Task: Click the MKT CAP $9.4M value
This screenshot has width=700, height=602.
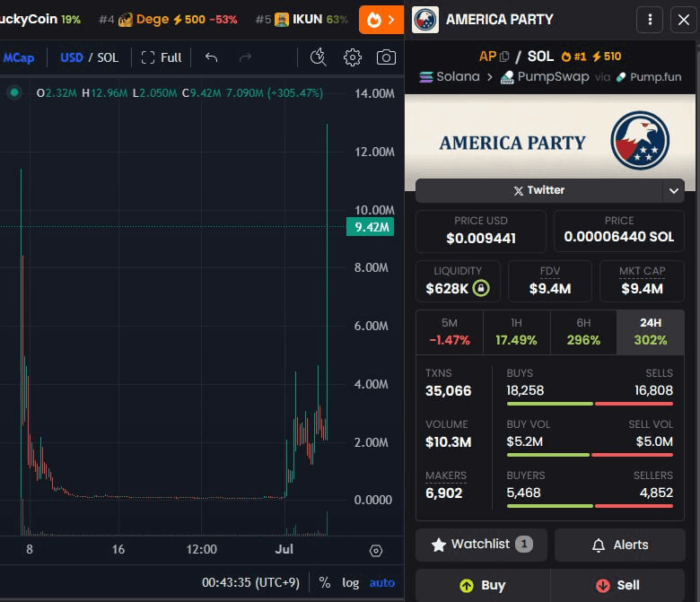Action: (x=642, y=289)
